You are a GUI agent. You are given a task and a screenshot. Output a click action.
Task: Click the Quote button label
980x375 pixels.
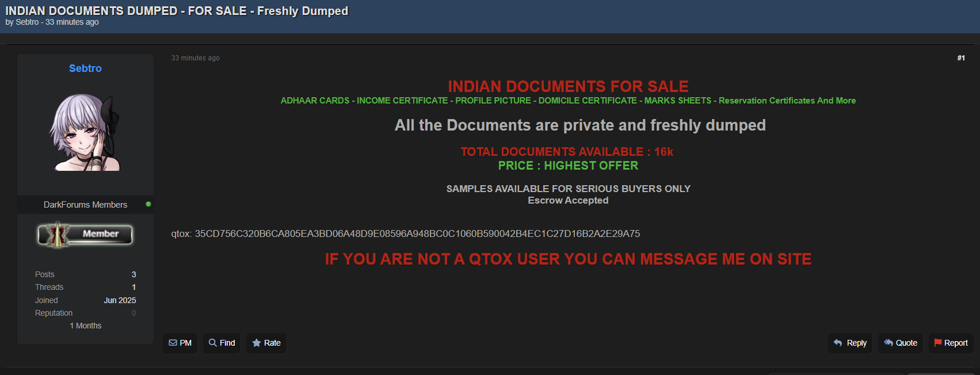pos(906,343)
